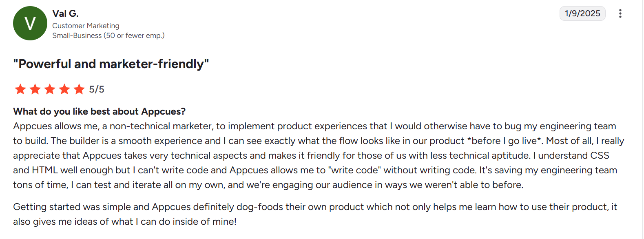Click the 5/5 rating score
The image size is (644, 239).
97,89
